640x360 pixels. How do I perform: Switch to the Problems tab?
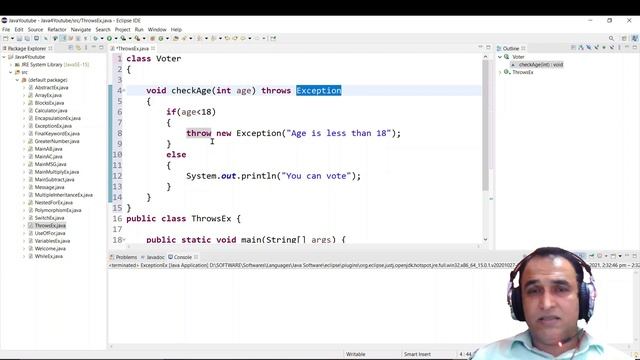click(124, 257)
